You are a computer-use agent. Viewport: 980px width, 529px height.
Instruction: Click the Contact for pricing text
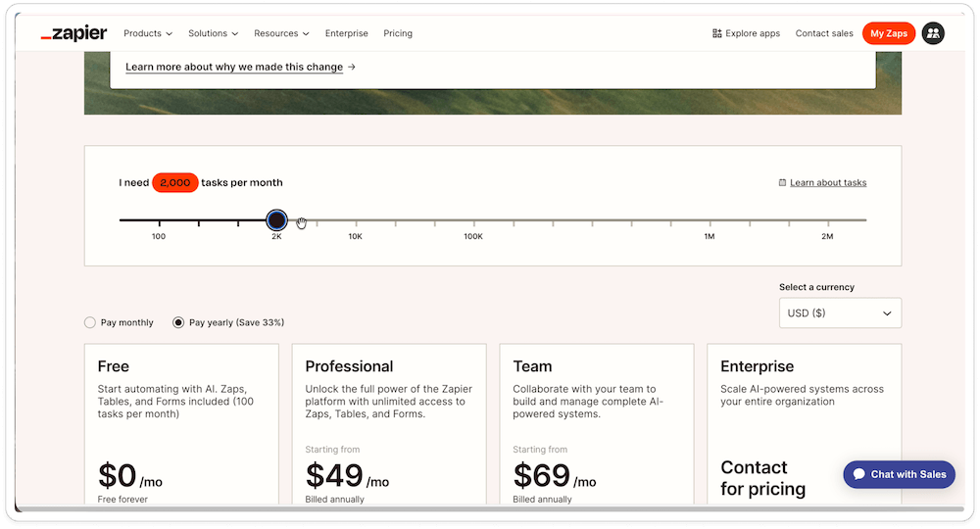coord(762,478)
